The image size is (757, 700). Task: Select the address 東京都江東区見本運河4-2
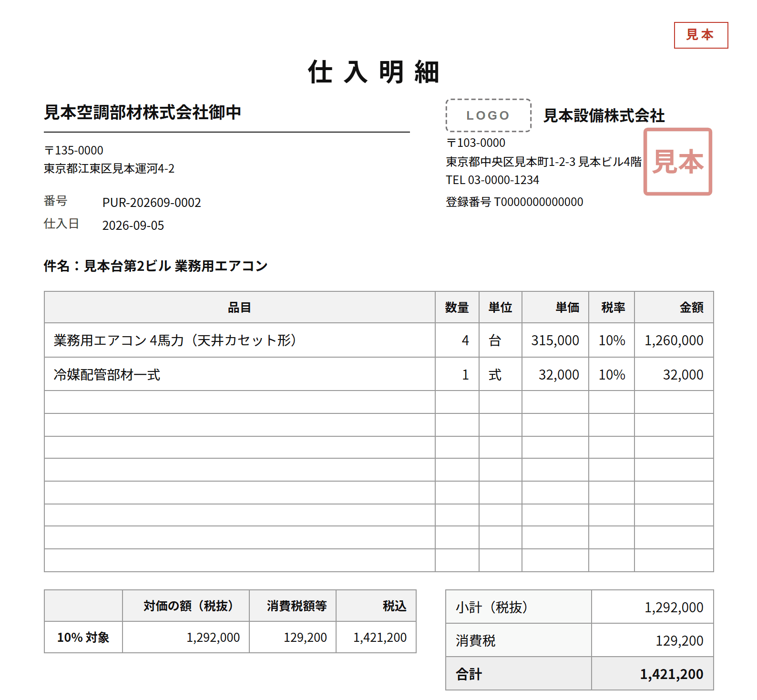pyautogui.click(x=109, y=168)
